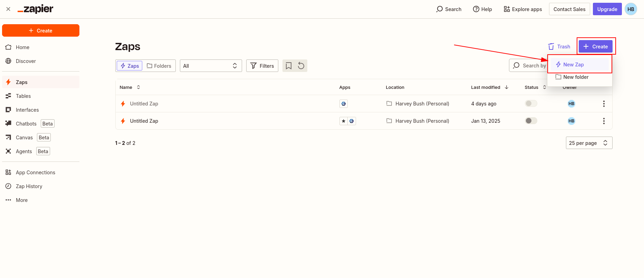The width and height of the screenshot is (644, 278).
Task: Click the Contact Sales button
Action: [569, 9]
